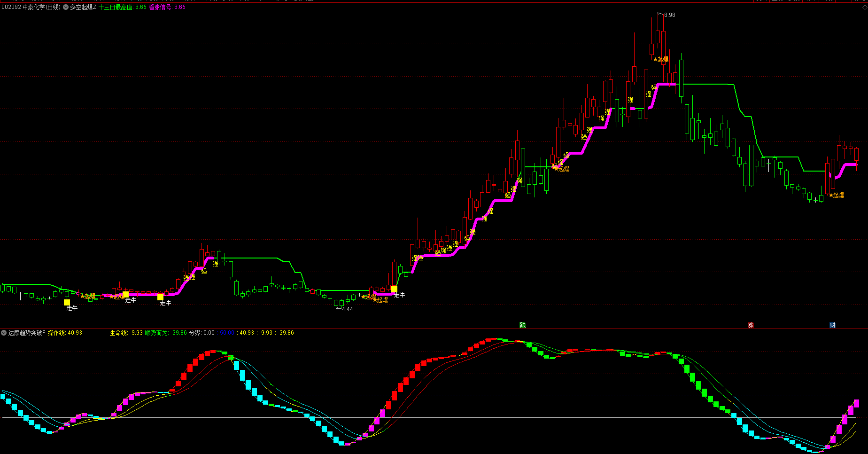Click the 十三日最高值: 6.65 readout
Screen dimensions: 868x454
(x=123, y=8)
